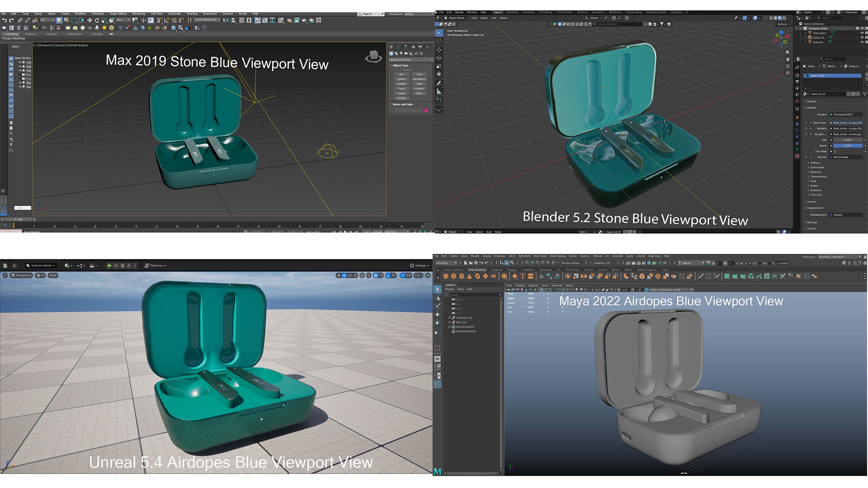Expand Airdopes_Grp in Maya Outliner
The height and width of the screenshot is (488, 868).
pos(449,318)
